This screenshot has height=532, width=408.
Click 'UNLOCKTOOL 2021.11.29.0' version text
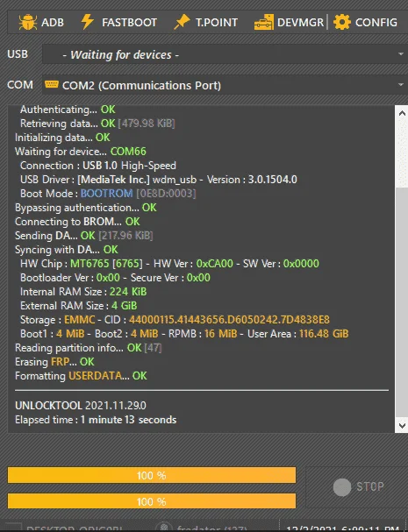click(81, 406)
